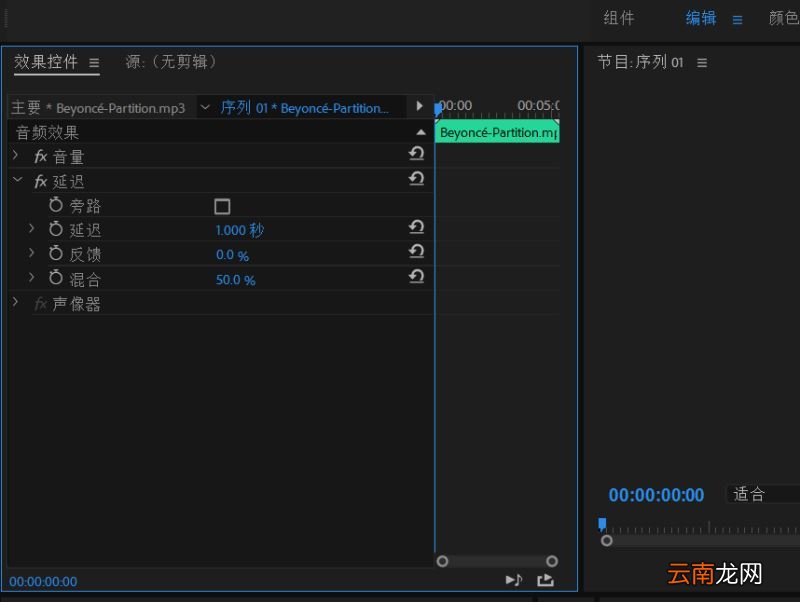Expand the 声像器 effect
This screenshot has width=800, height=602.
[x=15, y=302]
